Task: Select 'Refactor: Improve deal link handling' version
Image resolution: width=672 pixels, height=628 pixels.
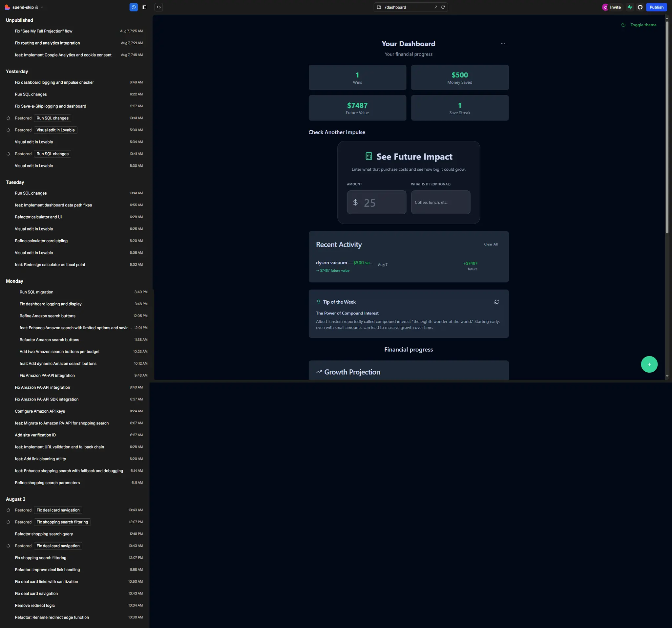Action: (75, 570)
